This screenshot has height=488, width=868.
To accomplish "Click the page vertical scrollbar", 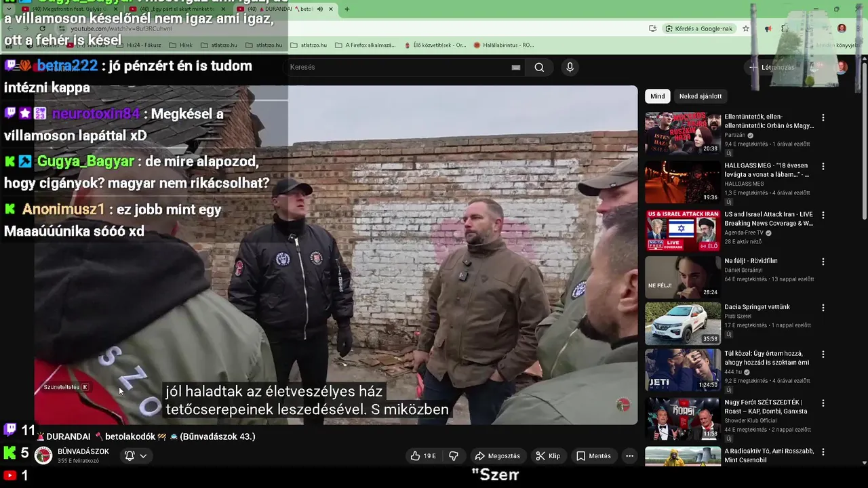I will pos(863,142).
